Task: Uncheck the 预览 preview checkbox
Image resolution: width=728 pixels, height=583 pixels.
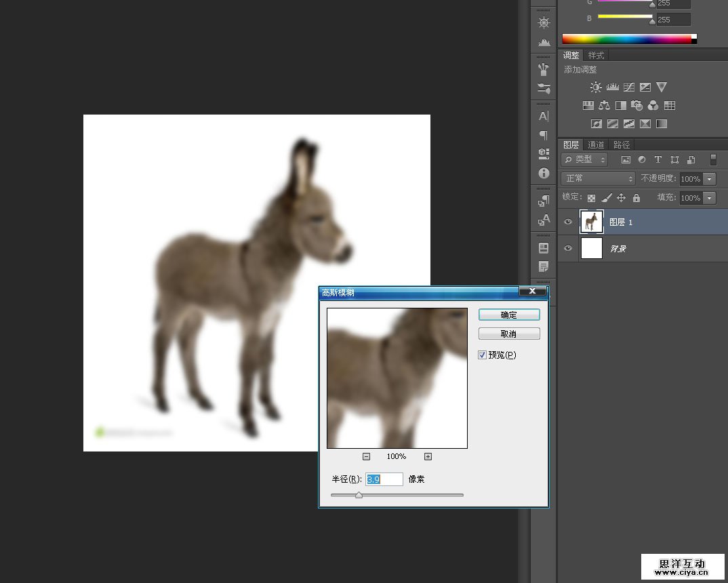Action: click(483, 355)
